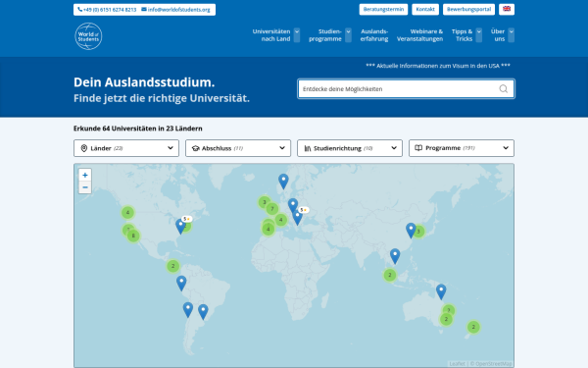Open the USA visa information notice
This screenshot has width=588, height=368.
coord(438,66)
